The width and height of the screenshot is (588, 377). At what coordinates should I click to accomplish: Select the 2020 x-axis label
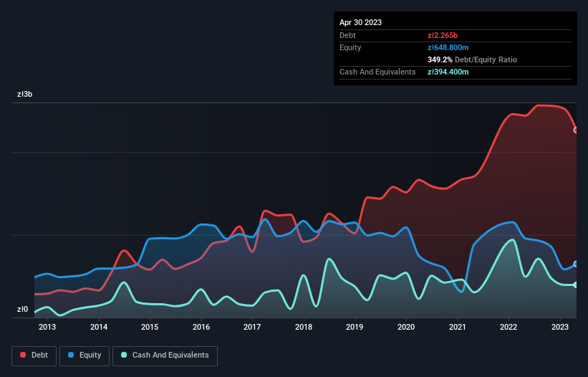pyautogui.click(x=406, y=327)
